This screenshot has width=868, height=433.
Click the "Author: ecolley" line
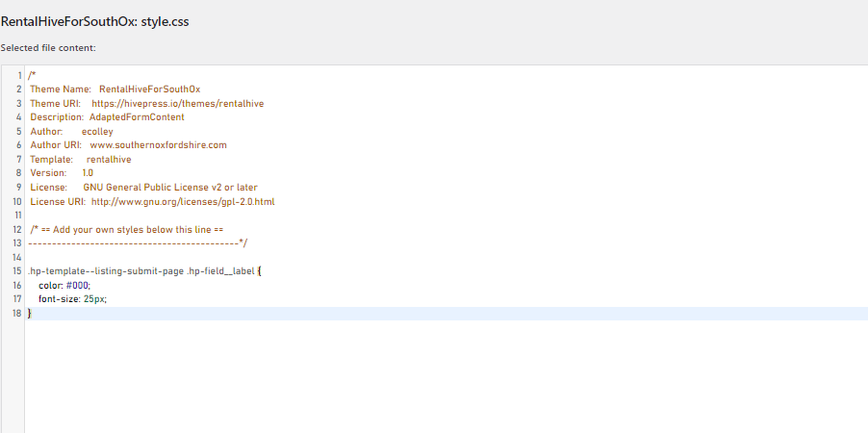coord(71,132)
